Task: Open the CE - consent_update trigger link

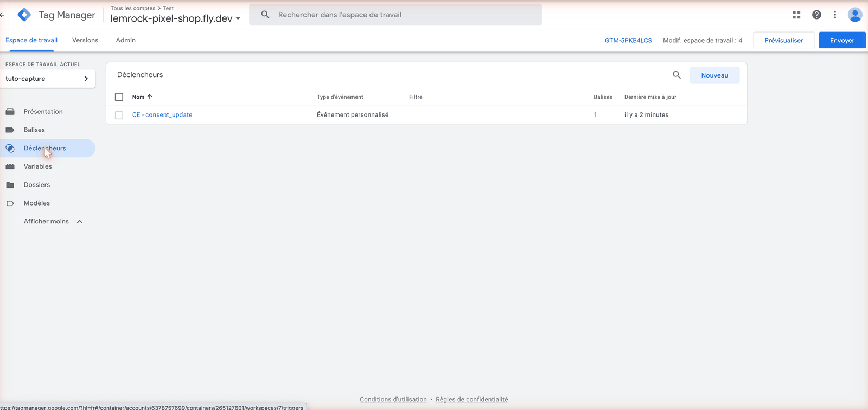Action: pos(162,115)
